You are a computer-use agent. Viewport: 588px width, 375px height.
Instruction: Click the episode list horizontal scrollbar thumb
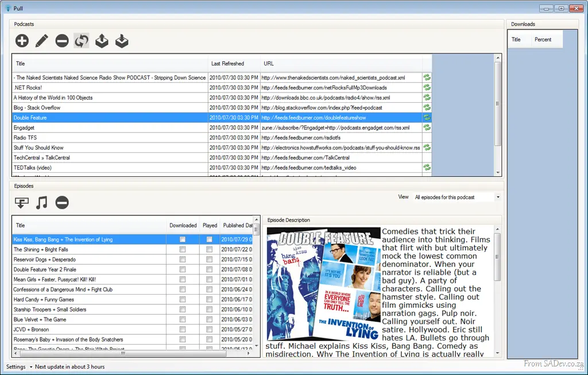(x=123, y=353)
